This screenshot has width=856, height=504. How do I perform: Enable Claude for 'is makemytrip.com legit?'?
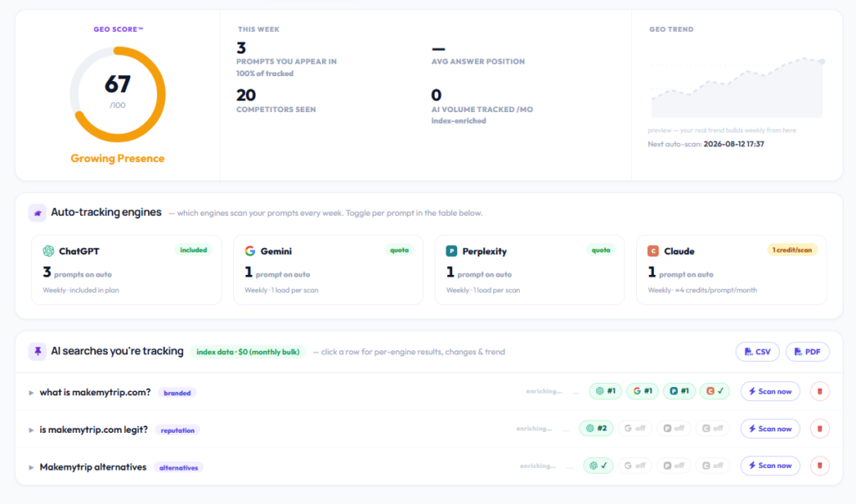coord(713,429)
